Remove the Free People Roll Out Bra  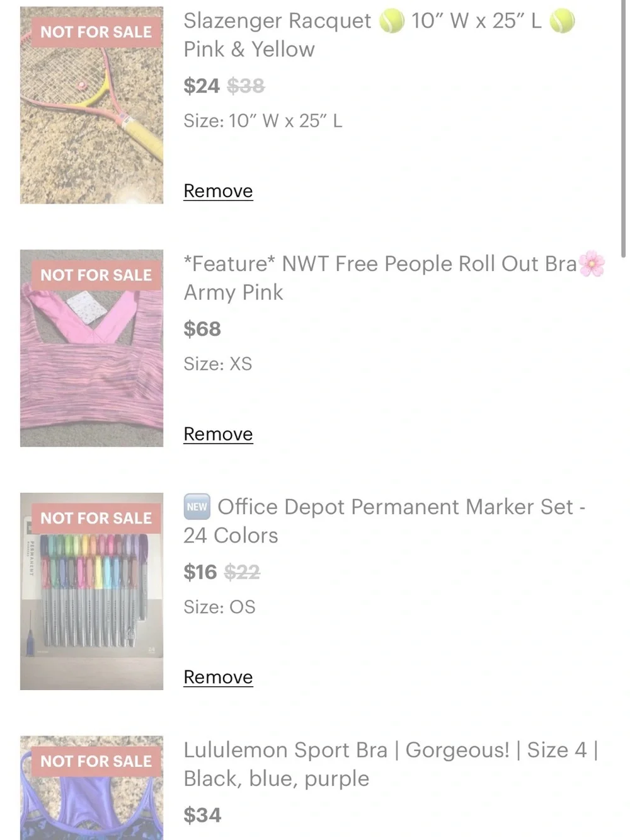(218, 434)
